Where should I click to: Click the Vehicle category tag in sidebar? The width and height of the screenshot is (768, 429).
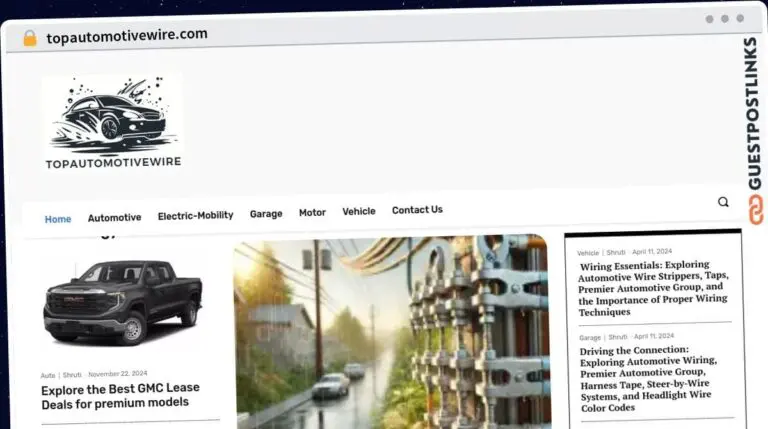pos(588,253)
